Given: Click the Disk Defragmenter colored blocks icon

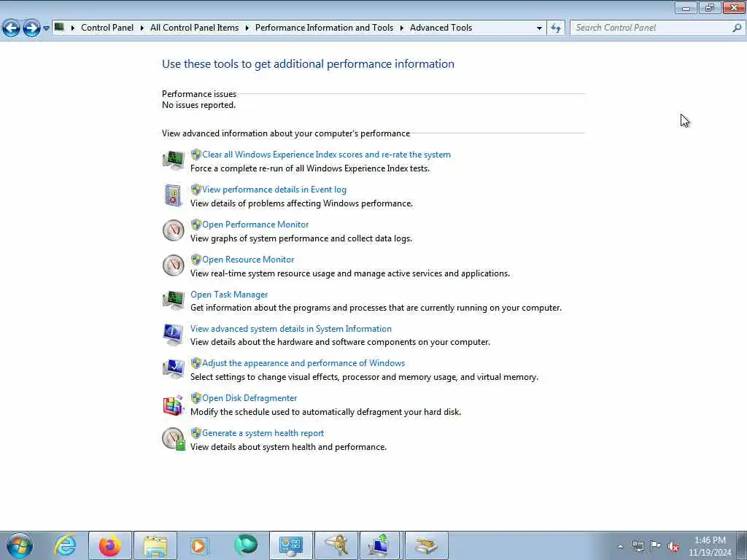Looking at the screenshot, I should click(x=173, y=405).
